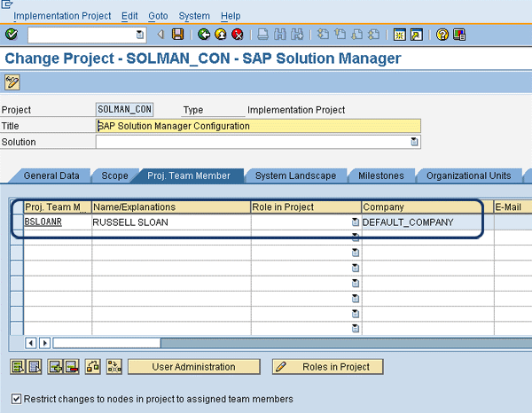This screenshot has height=413, width=532.
Task: Uncheck Restrict changes to nodes checkbox
Action: pos(16,399)
